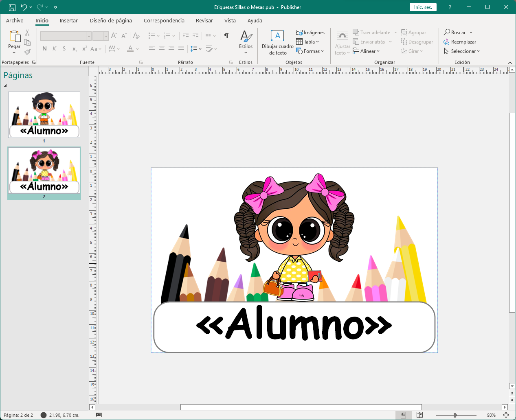Open the Imágenes picture insert tool

[x=310, y=33]
